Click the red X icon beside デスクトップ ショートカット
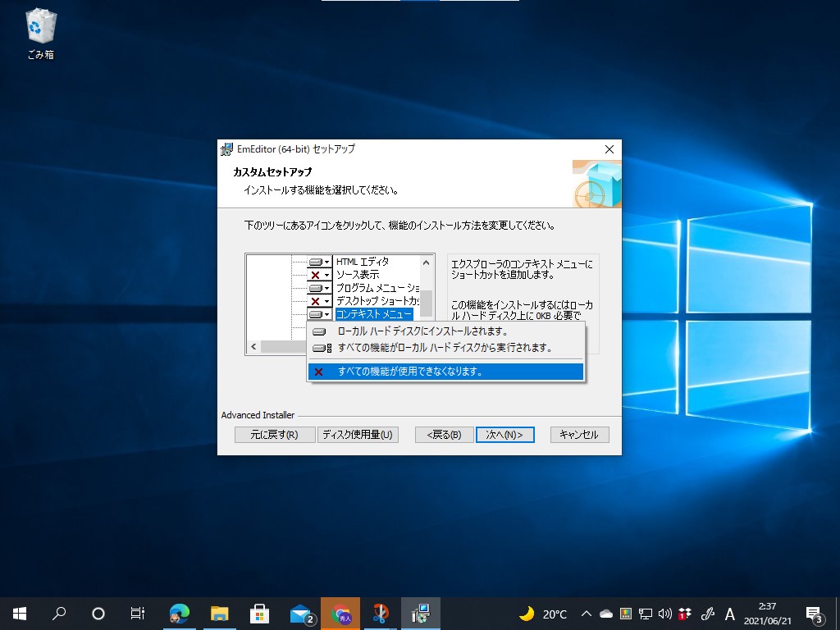This screenshot has height=630, width=840. point(315,301)
